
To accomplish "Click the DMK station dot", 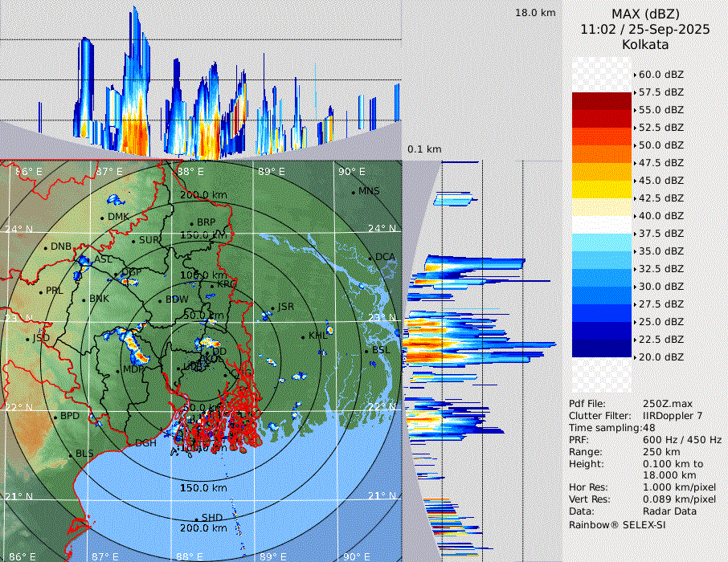I will (x=102, y=218).
